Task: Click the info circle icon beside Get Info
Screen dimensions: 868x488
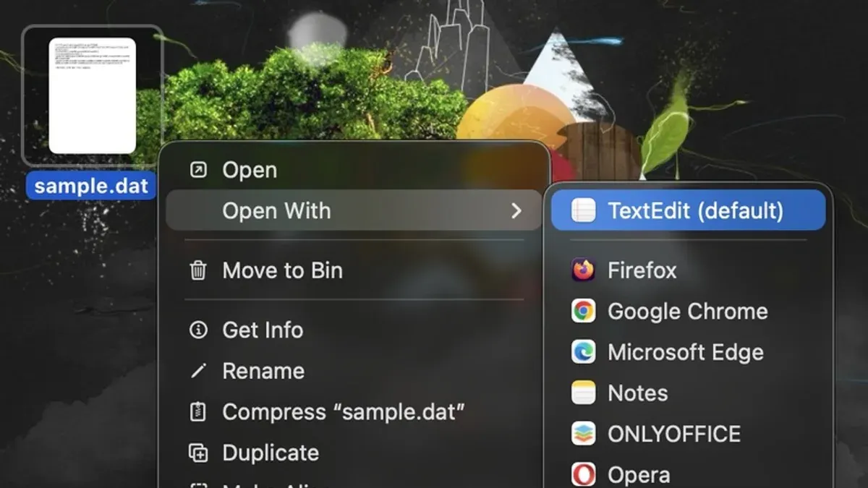Action: [x=197, y=330]
